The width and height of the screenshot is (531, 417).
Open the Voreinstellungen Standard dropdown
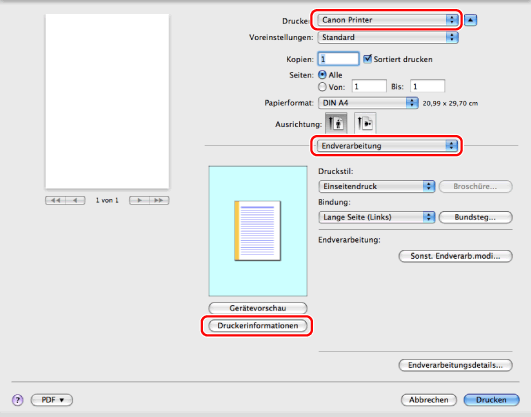point(388,37)
